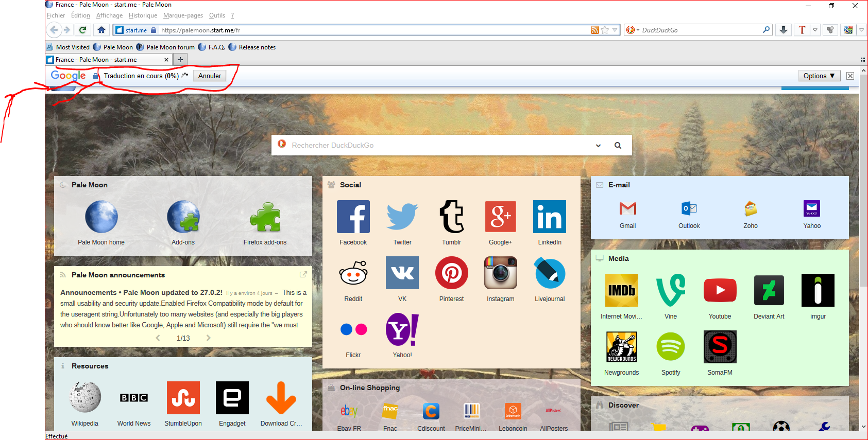Reload the page with the refresh icon

pyautogui.click(x=82, y=30)
